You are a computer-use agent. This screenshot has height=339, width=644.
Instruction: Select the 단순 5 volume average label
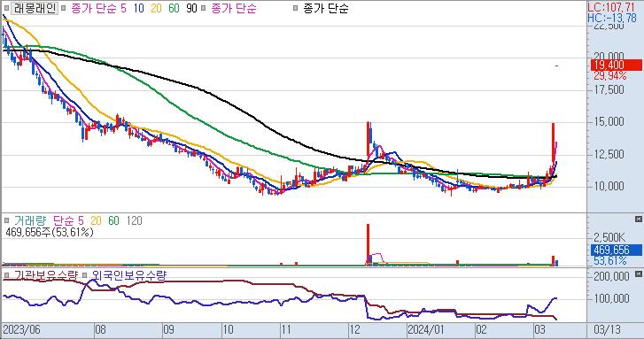click(68, 220)
